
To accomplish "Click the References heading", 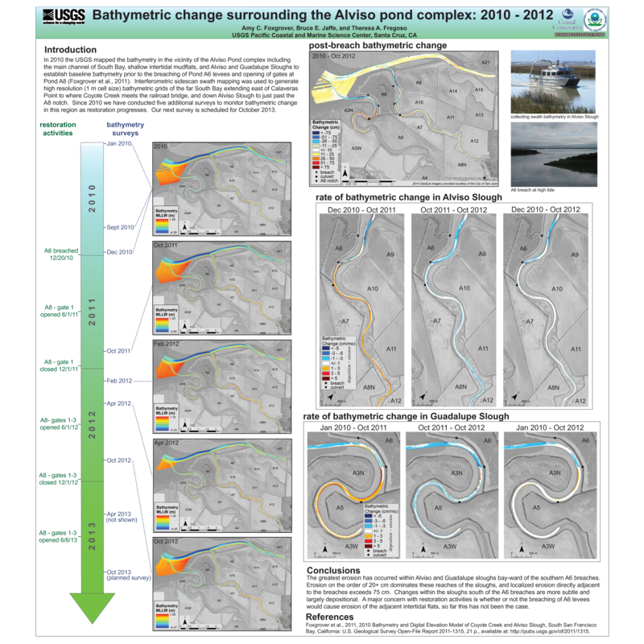I will (329, 617).
